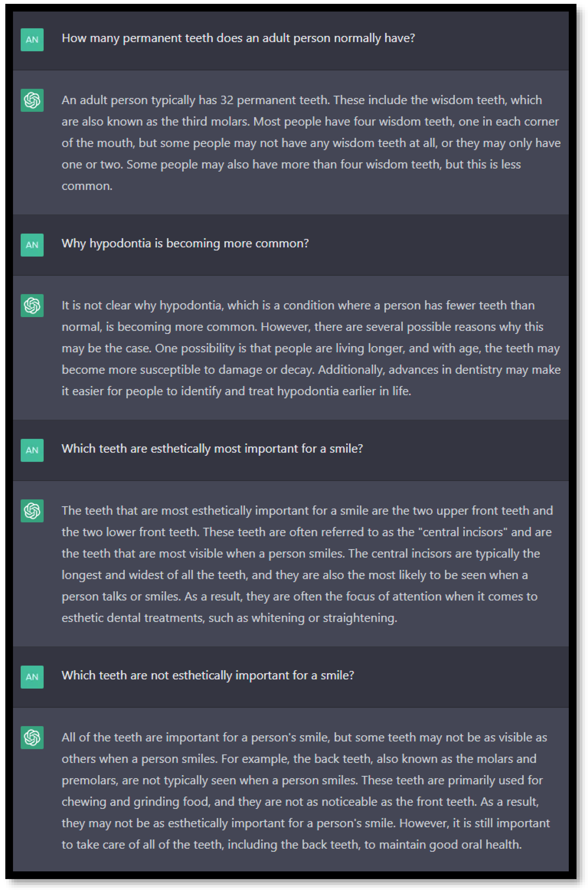Click the question 'How many permanent teeth does an adult person normally have?'
This screenshot has width=588, height=890.
pyautogui.click(x=238, y=38)
